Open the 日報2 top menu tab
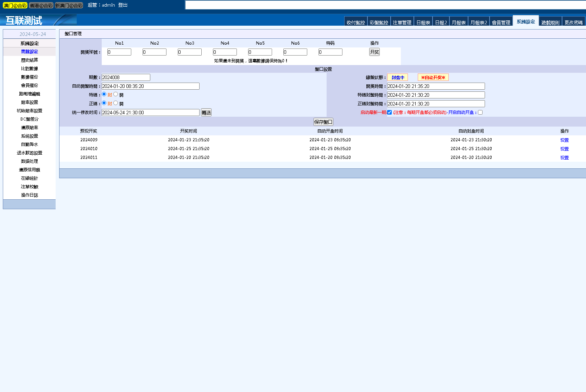Image resolution: width=586 pixels, height=392 pixels. pyautogui.click(x=441, y=22)
